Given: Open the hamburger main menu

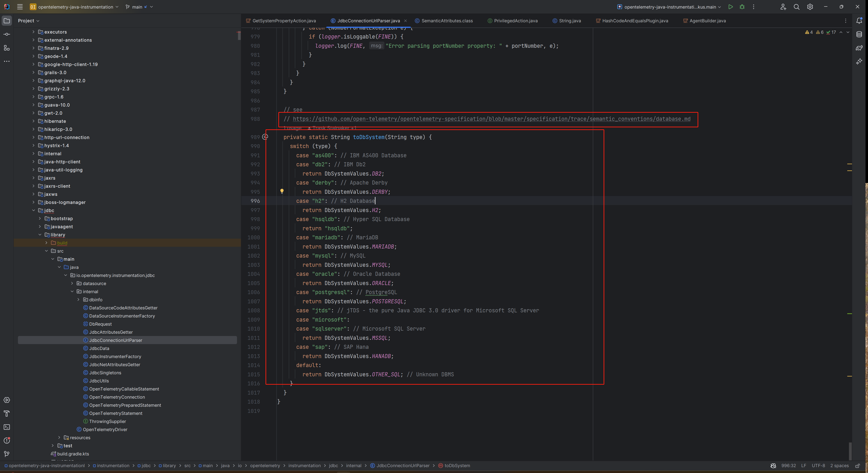Looking at the screenshot, I should 20,7.
